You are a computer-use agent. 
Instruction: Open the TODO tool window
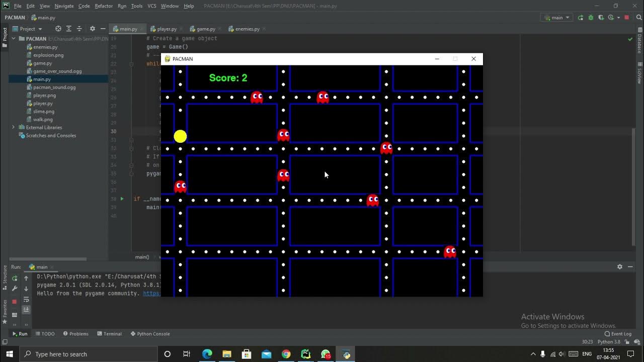pyautogui.click(x=45, y=334)
